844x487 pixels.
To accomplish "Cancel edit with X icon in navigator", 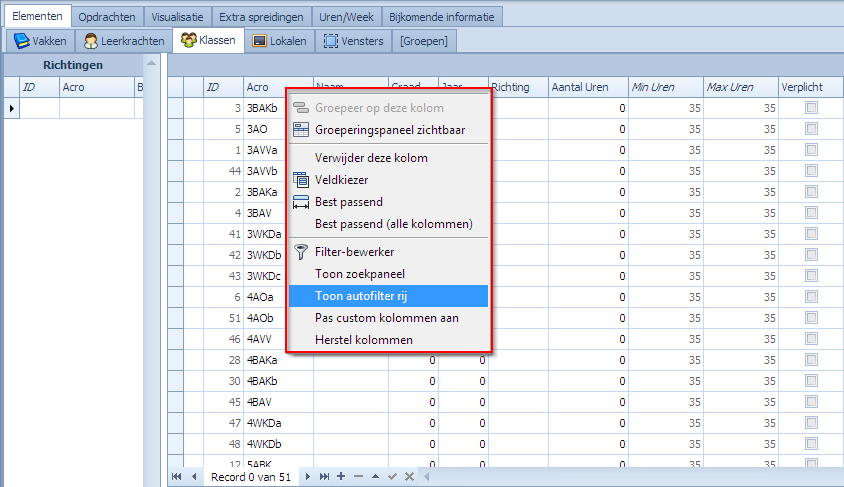I will coord(409,476).
